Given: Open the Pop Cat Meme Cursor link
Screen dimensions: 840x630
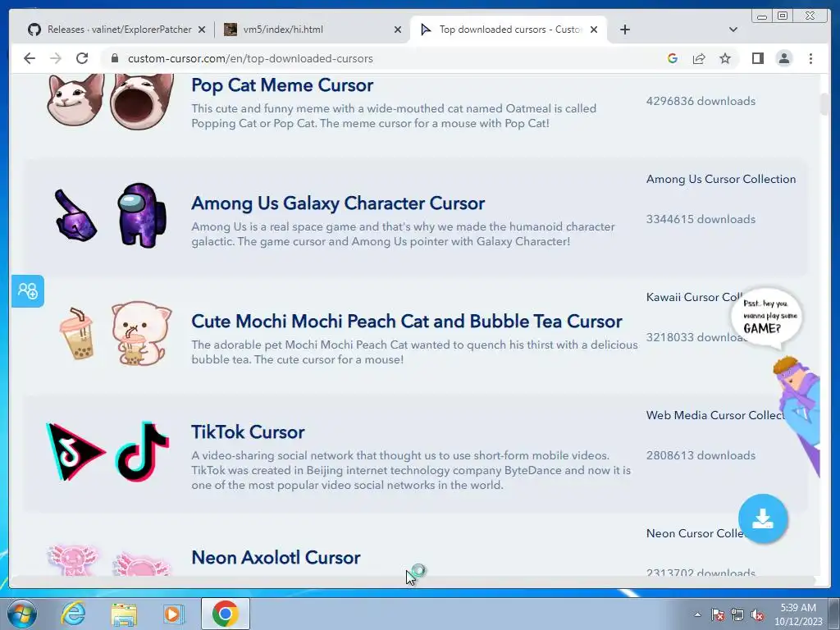Looking at the screenshot, I should [282, 85].
